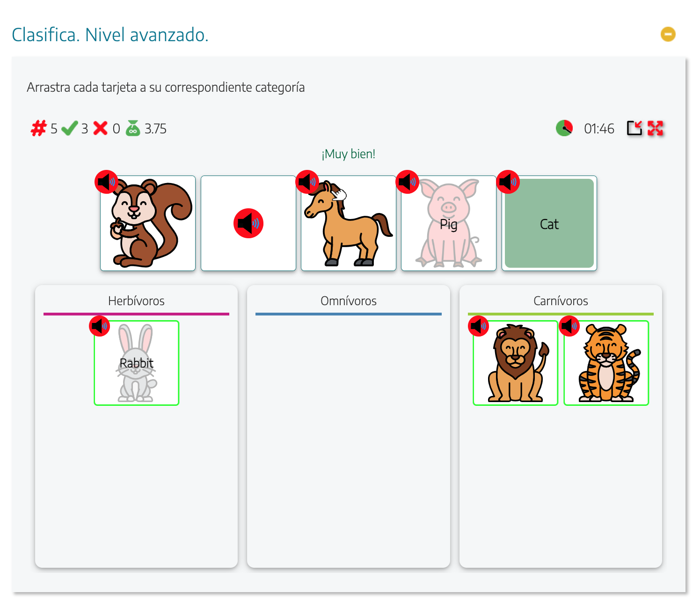Open fullscreen mode with the red arrows icon
Viewport: 700px width, 601px height.
655,128
